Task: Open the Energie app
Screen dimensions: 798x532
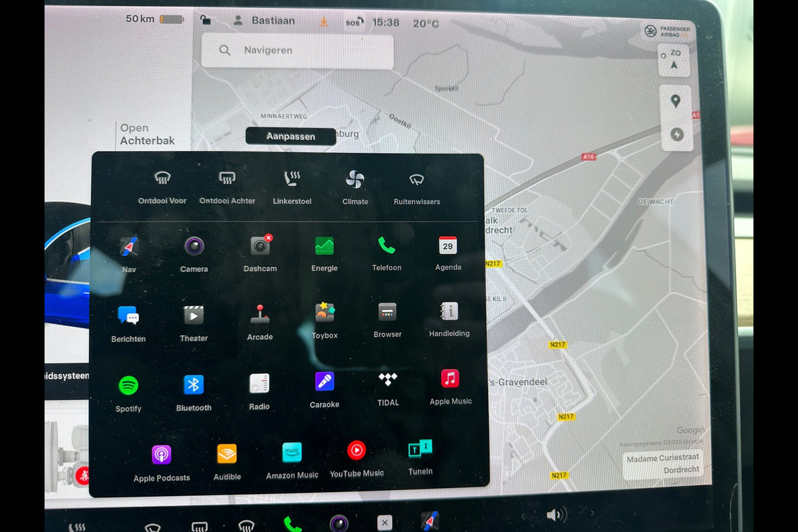Action: click(x=325, y=253)
